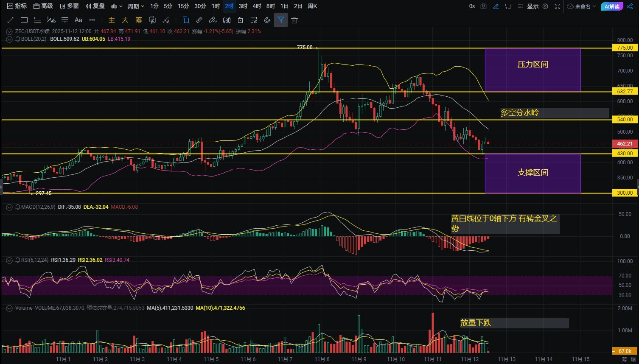Click the 775.00 yellow price line label
639x364 pixels.
point(625,48)
